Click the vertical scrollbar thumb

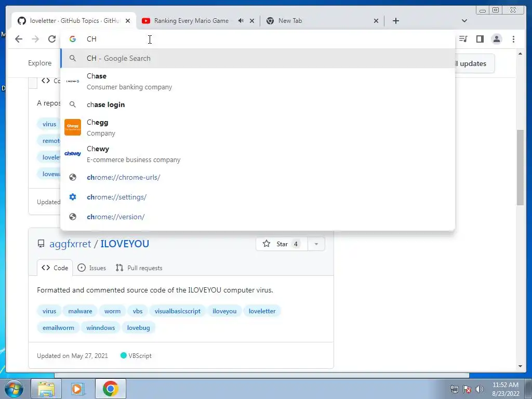point(520,167)
